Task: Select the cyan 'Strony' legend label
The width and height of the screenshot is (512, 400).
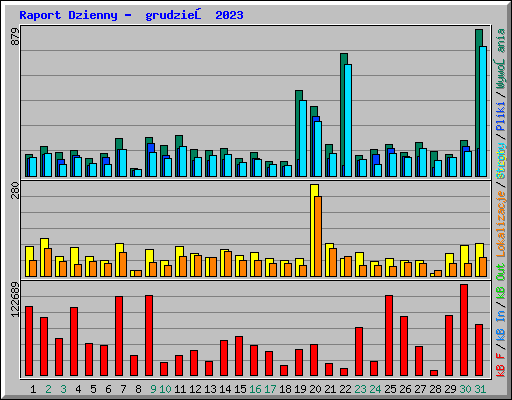Action: (x=501, y=161)
